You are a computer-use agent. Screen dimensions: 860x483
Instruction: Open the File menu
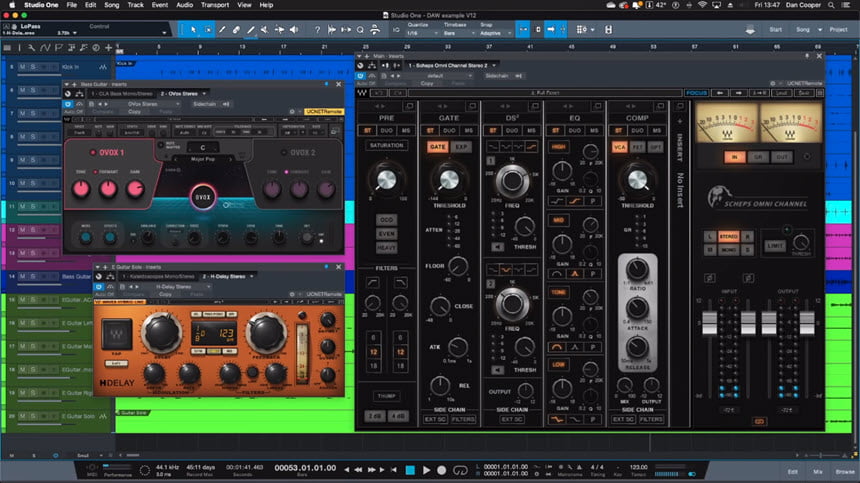click(x=72, y=5)
